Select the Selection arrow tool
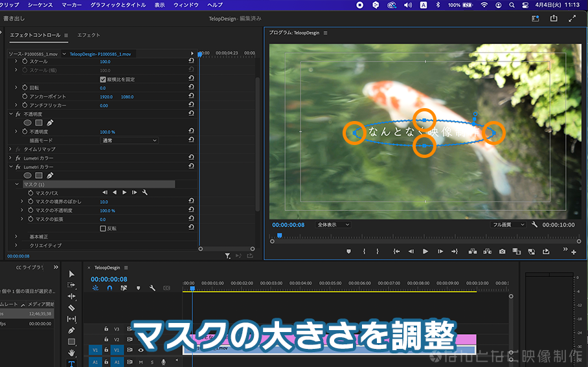Screen dimensions: 588x367 (71, 274)
